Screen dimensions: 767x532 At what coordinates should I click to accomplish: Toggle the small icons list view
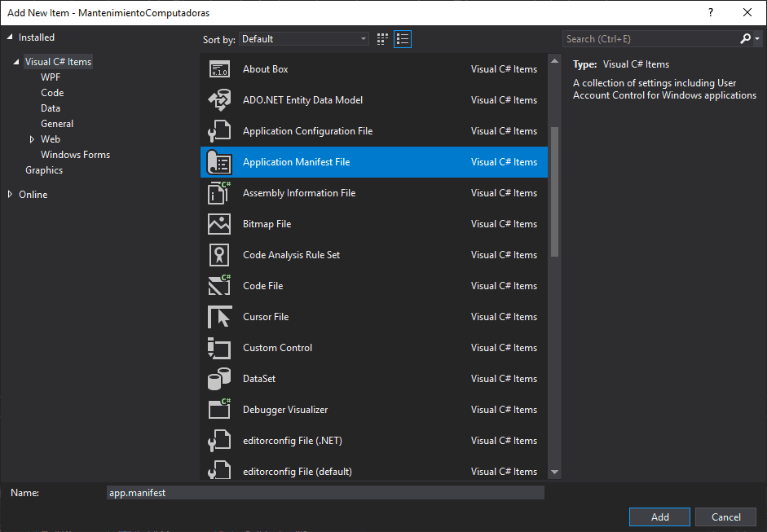[x=401, y=38]
